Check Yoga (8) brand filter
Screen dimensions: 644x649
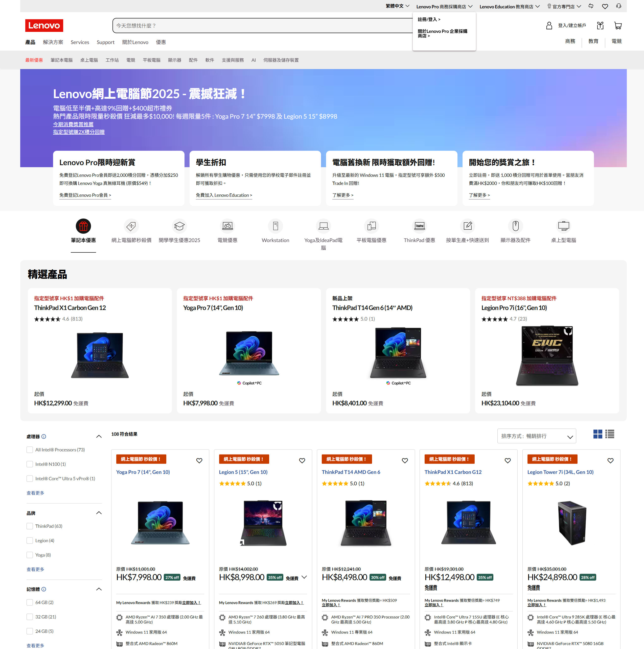click(30, 555)
